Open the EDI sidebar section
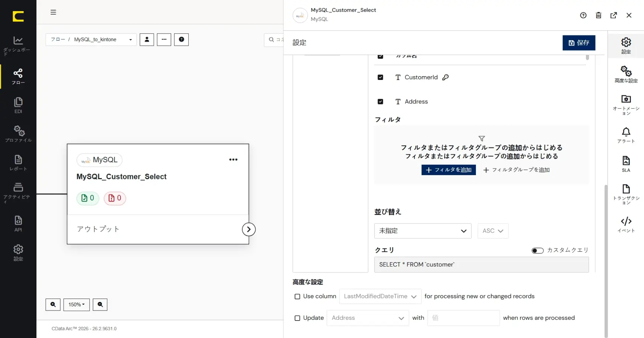The width and height of the screenshot is (644, 338). 18,106
